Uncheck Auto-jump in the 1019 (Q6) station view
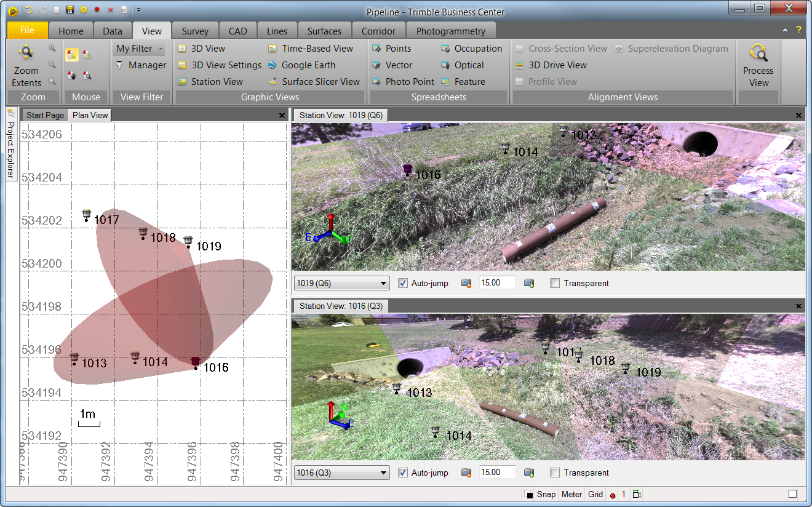Viewport: 812px width, 507px height. pyautogui.click(x=403, y=284)
